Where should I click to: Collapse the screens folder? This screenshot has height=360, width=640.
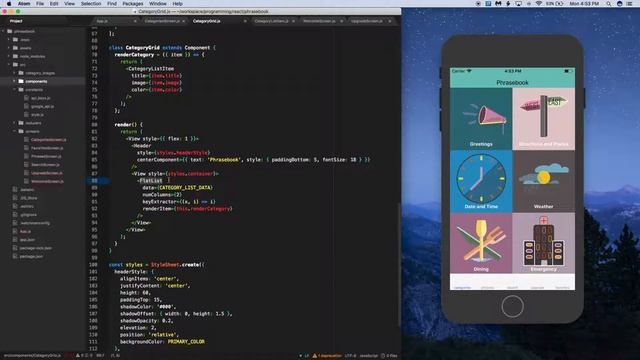[14, 131]
